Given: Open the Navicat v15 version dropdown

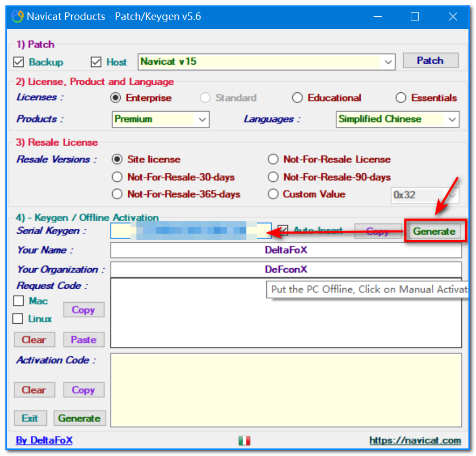Looking at the screenshot, I should tap(388, 62).
